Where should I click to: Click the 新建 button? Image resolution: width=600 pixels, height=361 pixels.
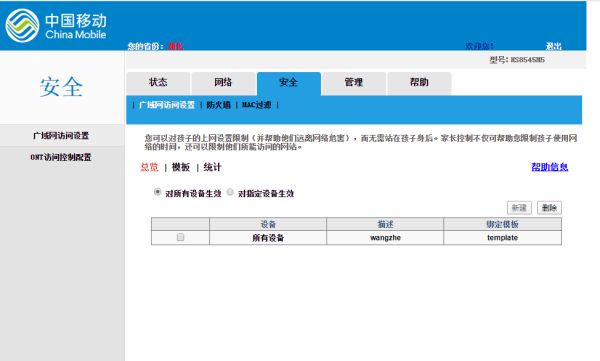(519, 208)
